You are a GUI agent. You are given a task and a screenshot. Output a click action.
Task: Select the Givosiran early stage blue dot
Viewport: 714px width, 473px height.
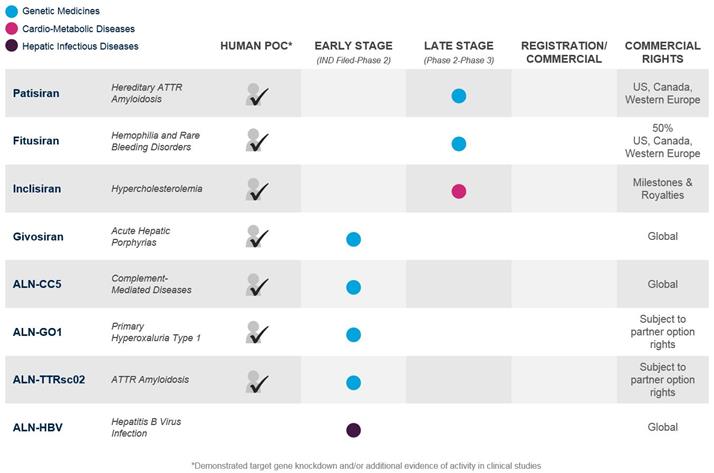353,239
